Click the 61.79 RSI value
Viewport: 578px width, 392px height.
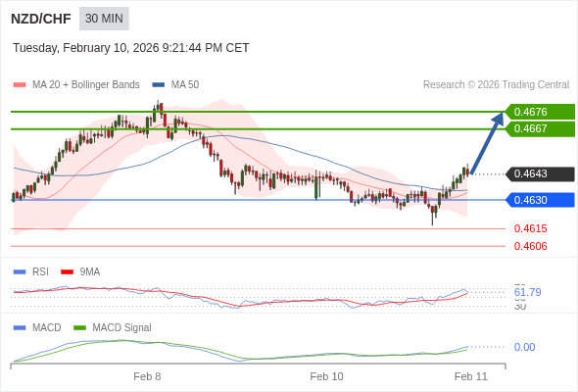coord(527,292)
